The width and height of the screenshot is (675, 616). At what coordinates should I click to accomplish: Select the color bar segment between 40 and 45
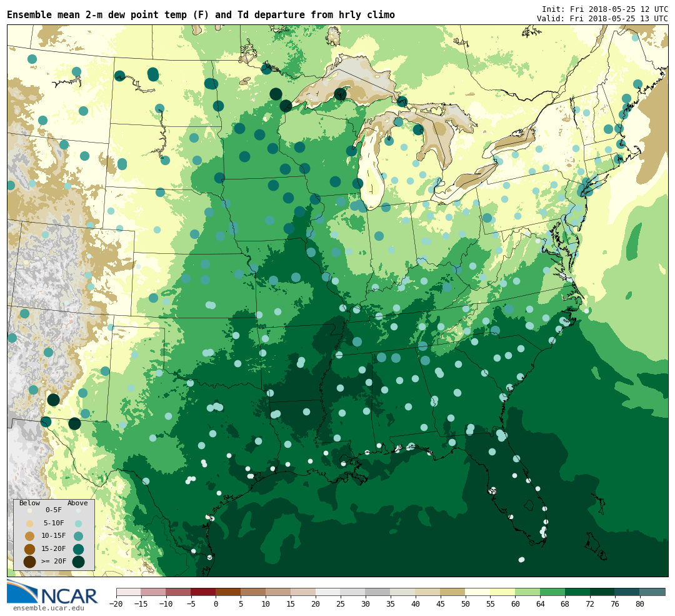428,592
